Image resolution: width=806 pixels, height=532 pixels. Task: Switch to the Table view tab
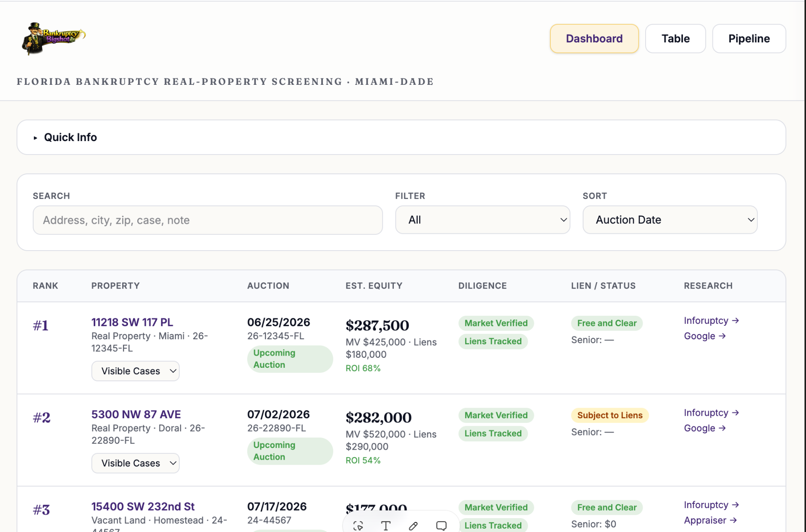(x=675, y=39)
